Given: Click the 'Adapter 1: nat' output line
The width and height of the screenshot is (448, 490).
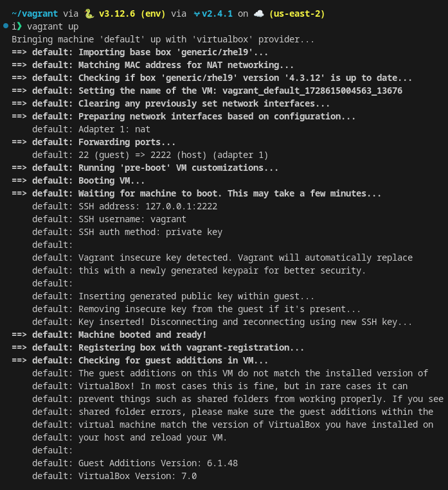Looking at the screenshot, I should [114, 129].
